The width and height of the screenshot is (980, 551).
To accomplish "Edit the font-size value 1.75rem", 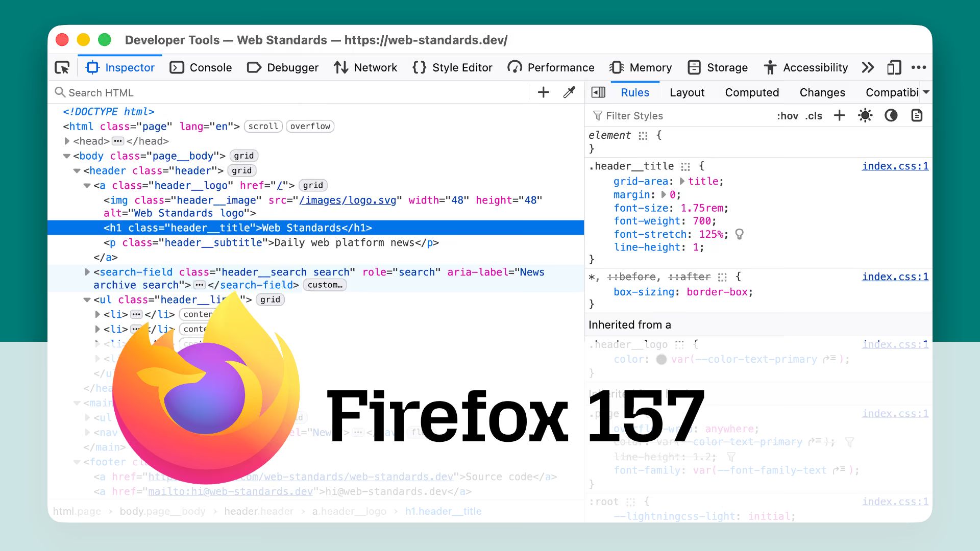I will (x=702, y=208).
